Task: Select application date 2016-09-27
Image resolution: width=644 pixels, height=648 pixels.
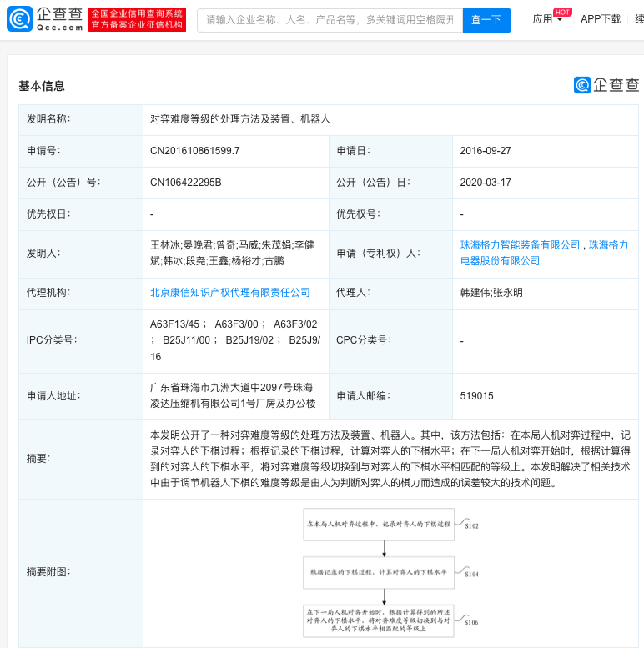Action: [x=486, y=151]
